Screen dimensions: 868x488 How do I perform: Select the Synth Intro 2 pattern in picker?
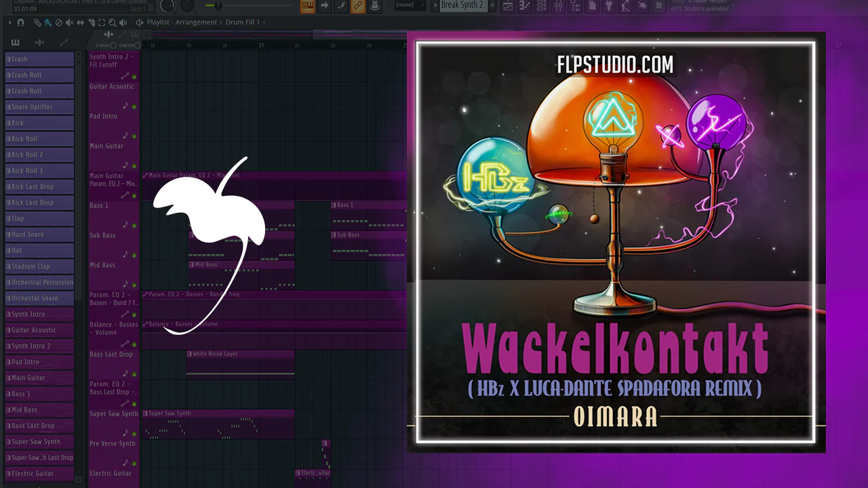click(x=39, y=346)
